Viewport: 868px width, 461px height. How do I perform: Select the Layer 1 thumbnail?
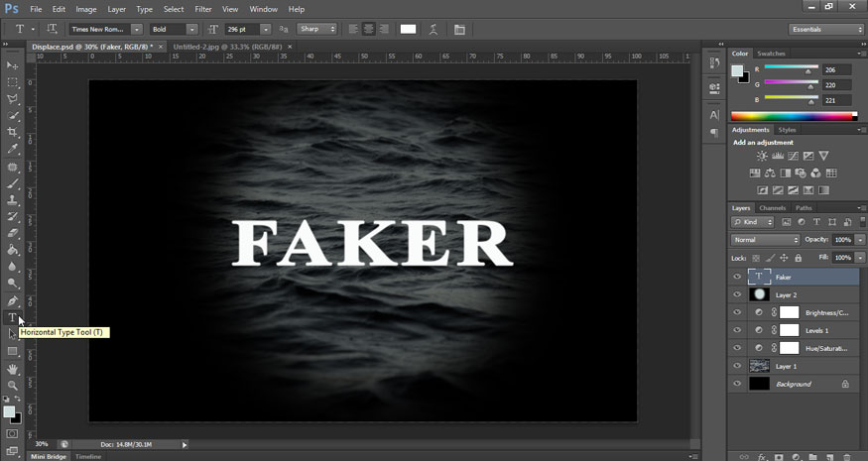759,366
